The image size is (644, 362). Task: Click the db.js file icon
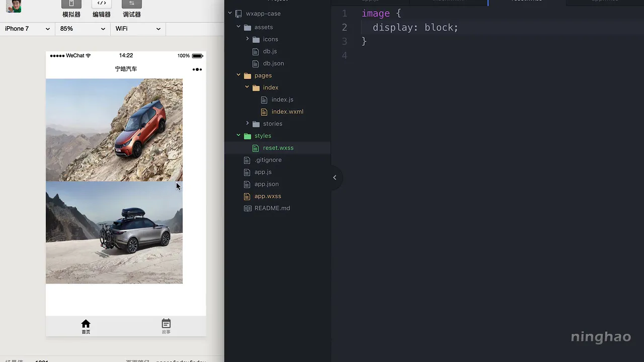255,51
